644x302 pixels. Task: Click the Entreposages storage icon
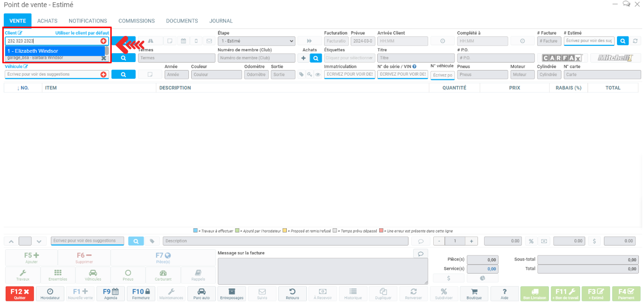pyautogui.click(x=232, y=294)
